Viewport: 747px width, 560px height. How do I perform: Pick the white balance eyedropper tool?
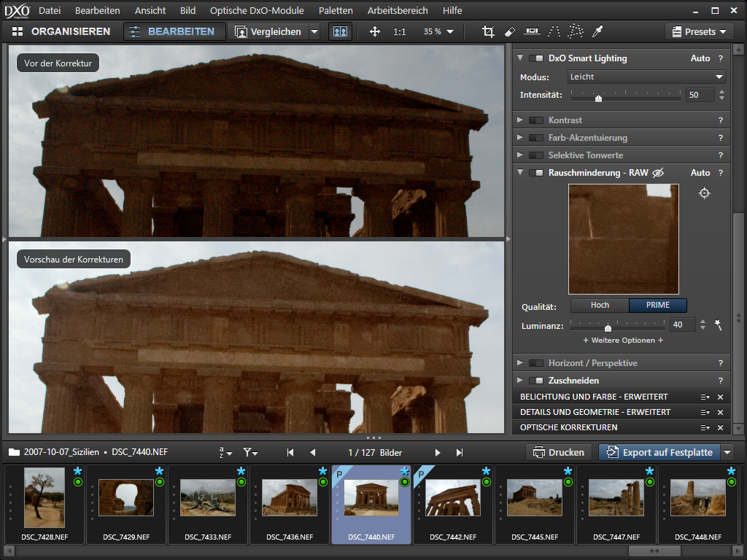[597, 32]
